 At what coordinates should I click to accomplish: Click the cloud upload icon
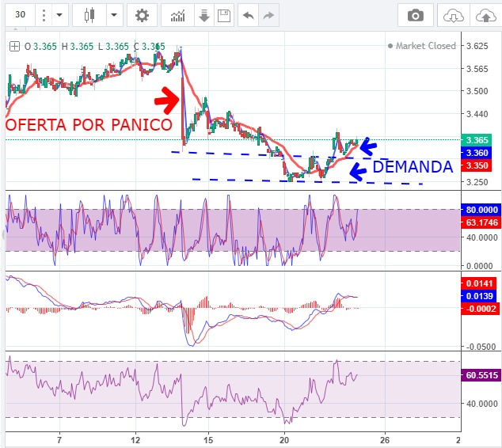point(483,15)
